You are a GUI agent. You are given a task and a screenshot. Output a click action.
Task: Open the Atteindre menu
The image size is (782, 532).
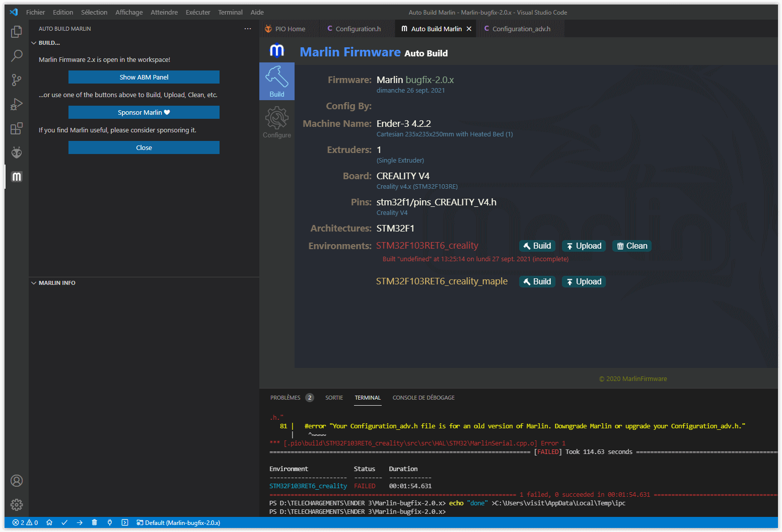pos(164,12)
